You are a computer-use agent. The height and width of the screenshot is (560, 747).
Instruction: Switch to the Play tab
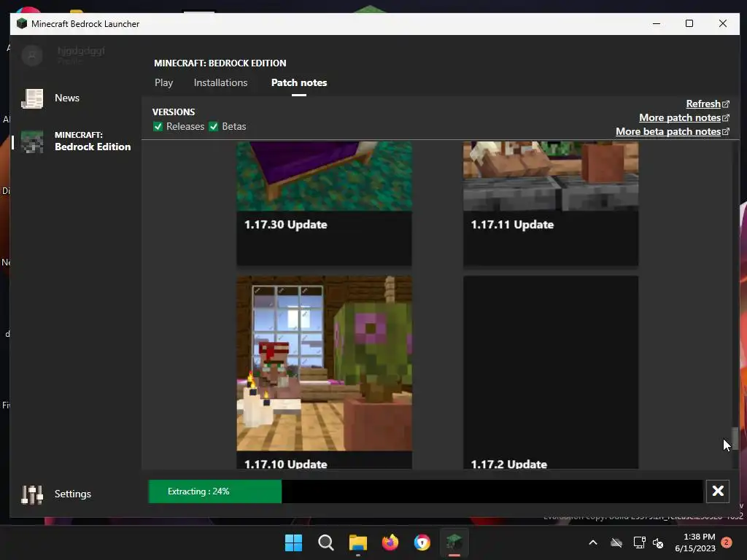click(164, 83)
